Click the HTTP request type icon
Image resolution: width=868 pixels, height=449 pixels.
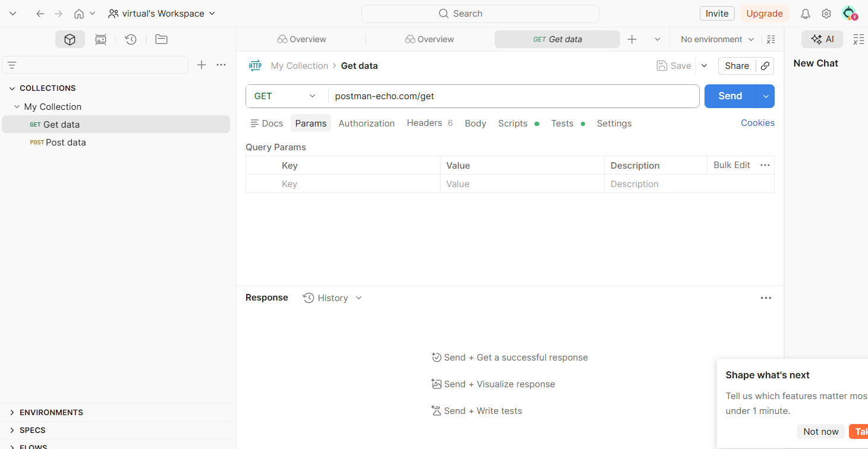pyautogui.click(x=256, y=66)
